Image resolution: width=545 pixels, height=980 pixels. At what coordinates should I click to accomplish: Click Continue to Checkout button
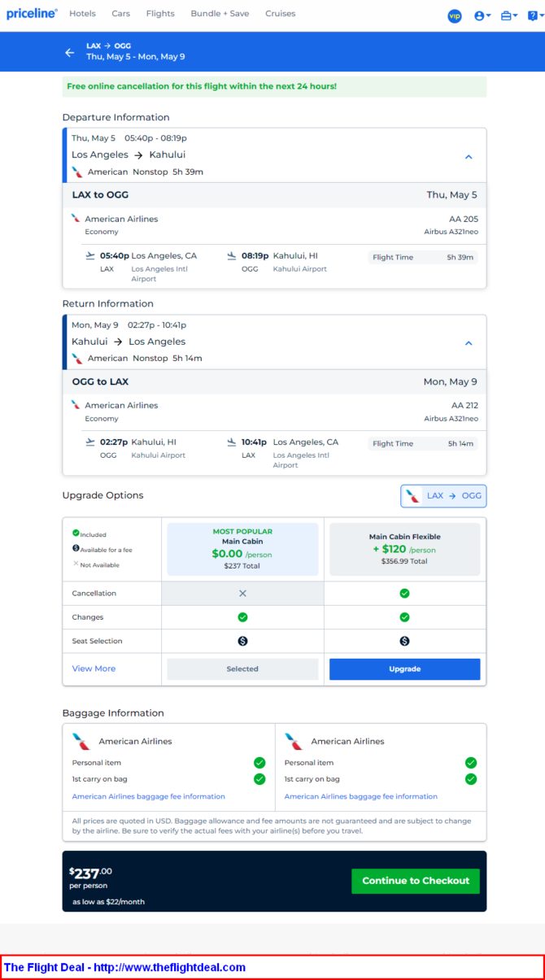click(x=416, y=881)
